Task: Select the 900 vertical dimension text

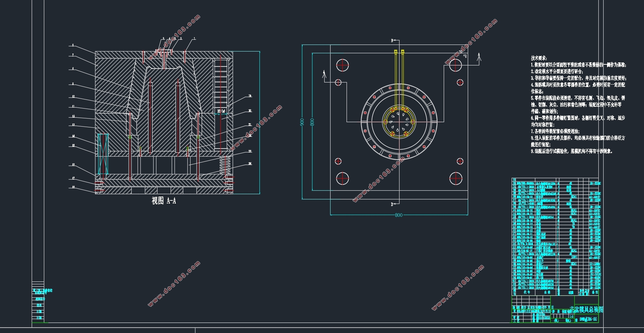Action: tap(302, 122)
